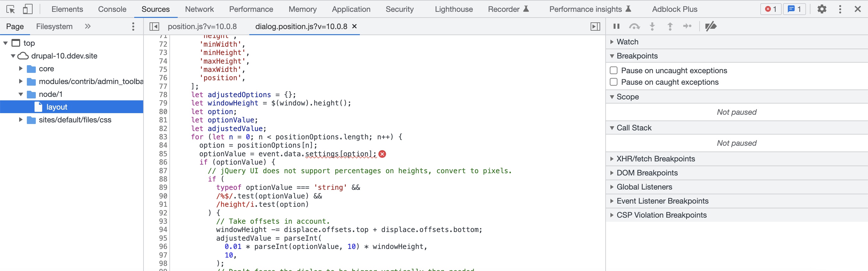
Task: Click the step out of function icon
Action: click(670, 26)
